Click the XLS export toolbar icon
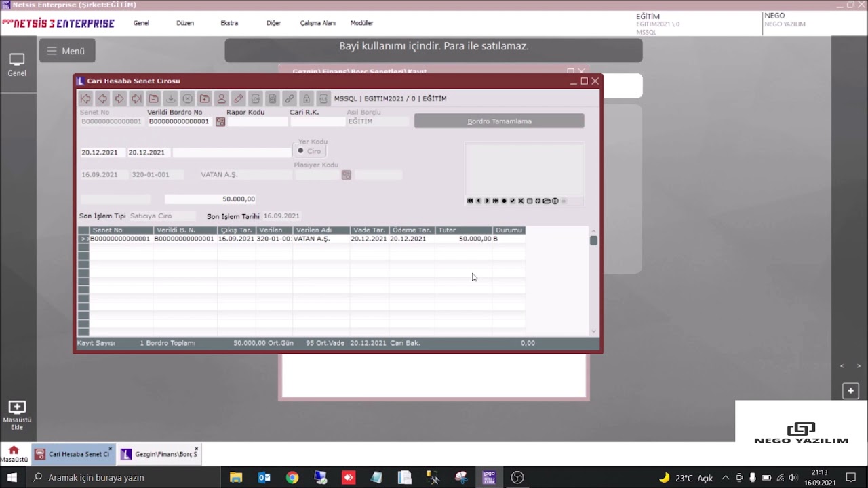 [x=323, y=99]
